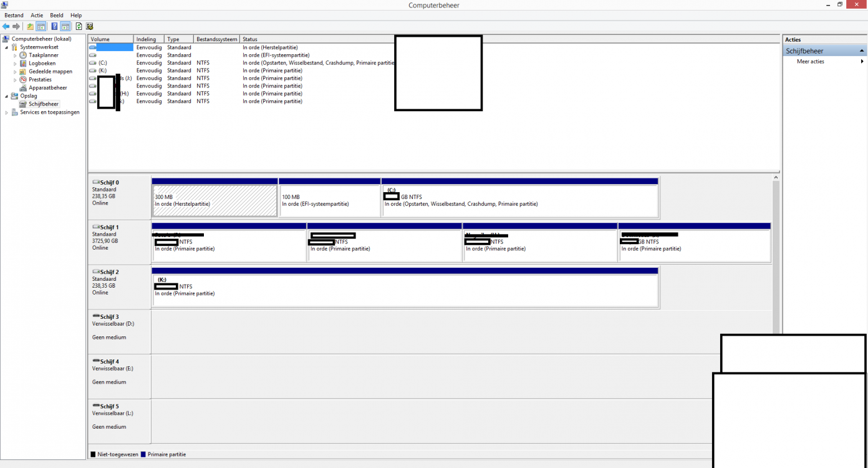Toggle the console tree show/hide icon
The width and height of the screenshot is (868, 468).
point(41,26)
